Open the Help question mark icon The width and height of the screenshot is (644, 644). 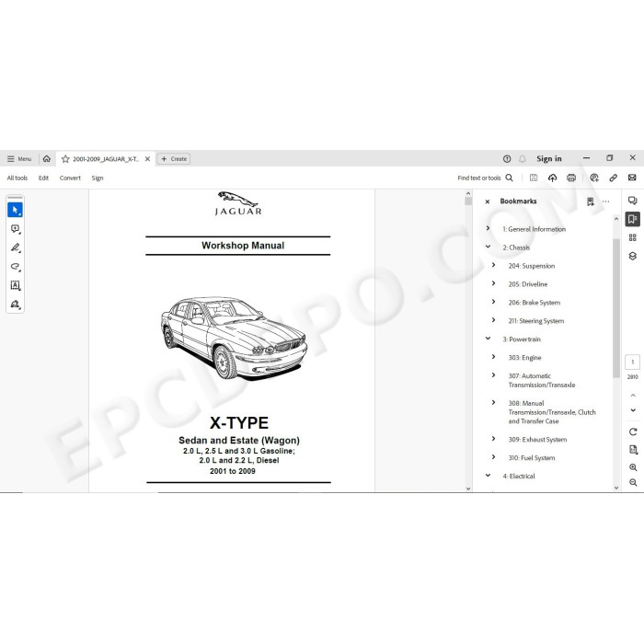[x=507, y=159]
